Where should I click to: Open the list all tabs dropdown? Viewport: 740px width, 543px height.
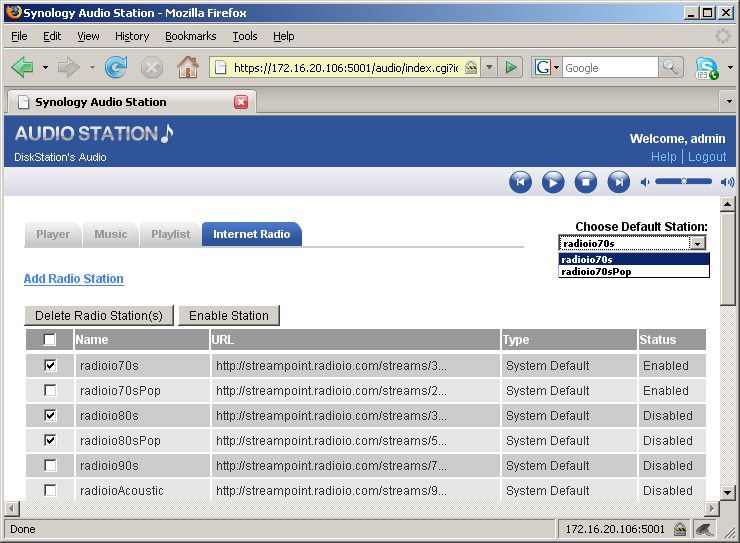pyautogui.click(x=729, y=101)
